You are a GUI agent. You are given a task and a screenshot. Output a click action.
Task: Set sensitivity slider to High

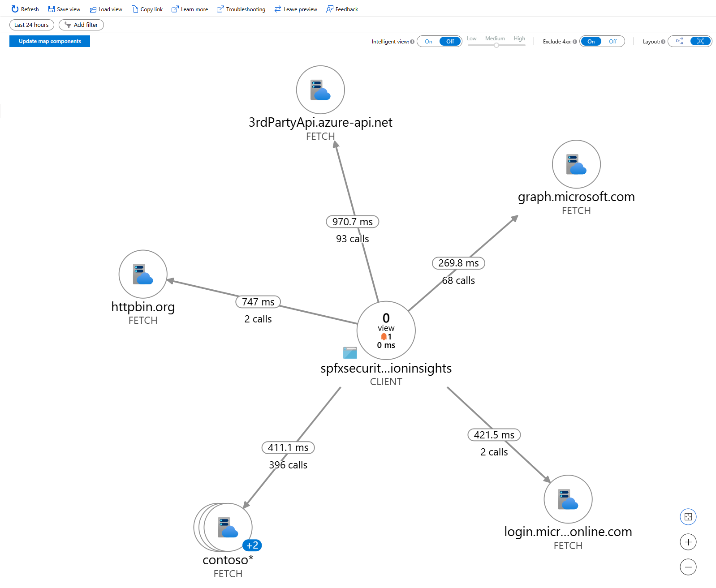coord(519,39)
